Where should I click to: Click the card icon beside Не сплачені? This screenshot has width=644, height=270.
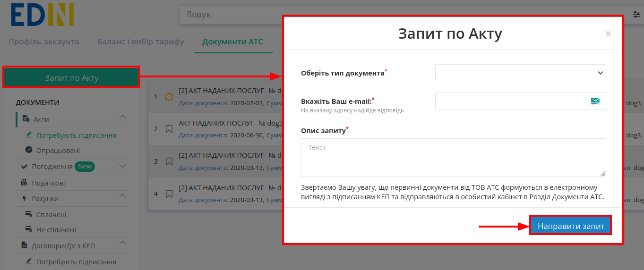28,229
